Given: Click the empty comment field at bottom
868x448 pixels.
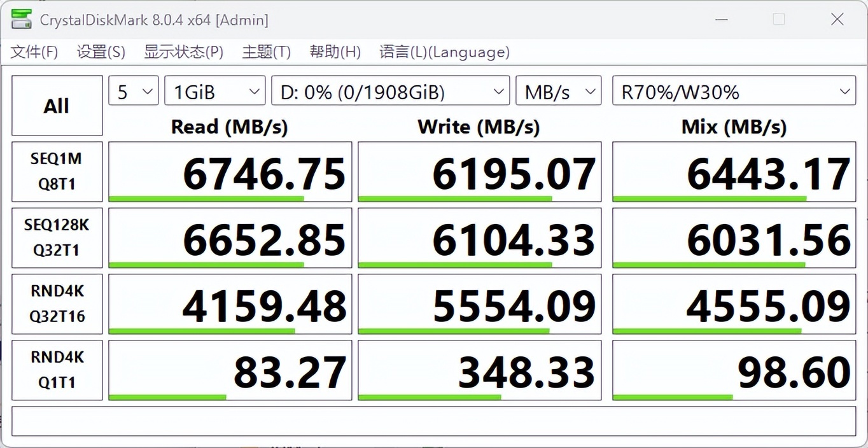Looking at the screenshot, I should pyautogui.click(x=433, y=421).
